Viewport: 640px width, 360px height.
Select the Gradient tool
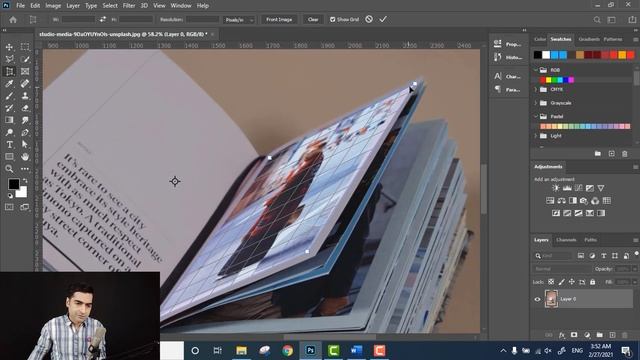pos(9,120)
